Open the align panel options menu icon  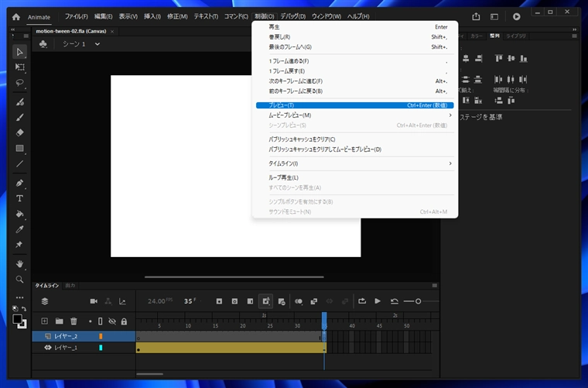575,36
